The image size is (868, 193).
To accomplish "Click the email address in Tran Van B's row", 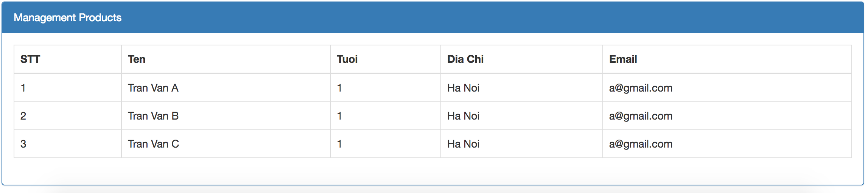I will pos(640,116).
